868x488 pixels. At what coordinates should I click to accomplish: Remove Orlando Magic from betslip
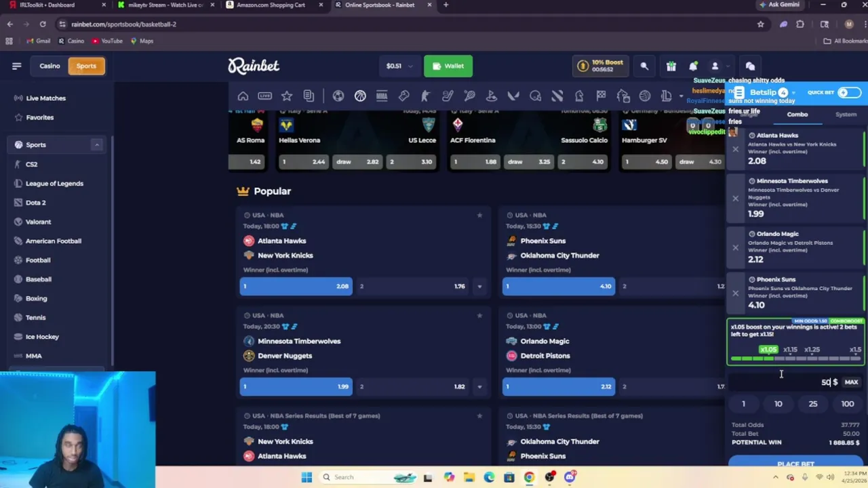pyautogui.click(x=735, y=247)
